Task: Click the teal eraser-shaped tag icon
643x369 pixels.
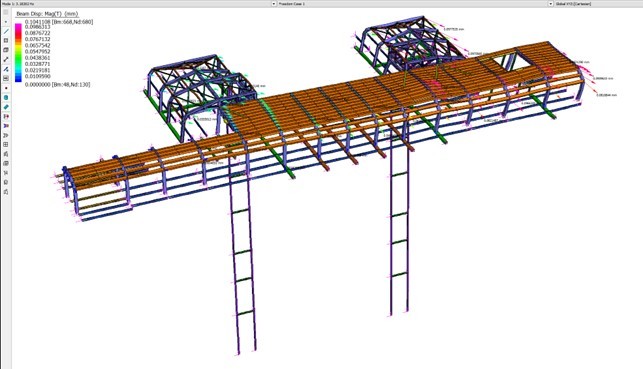Action: 6,107
